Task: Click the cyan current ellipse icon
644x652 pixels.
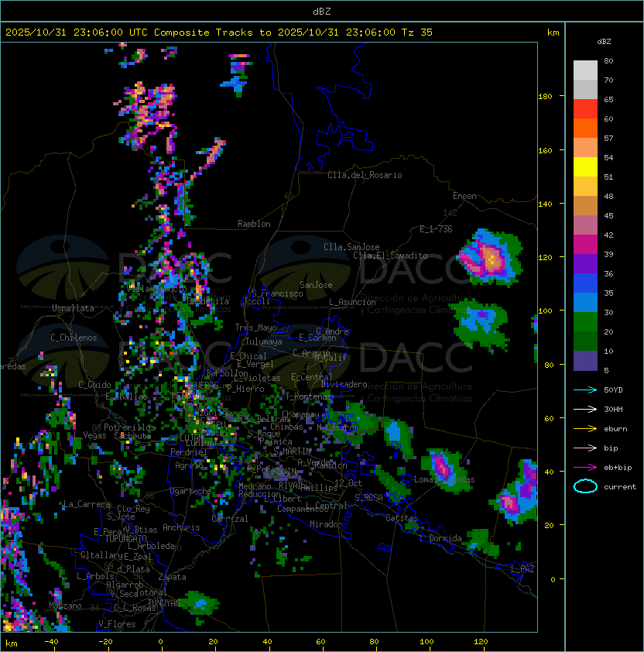Action: 585,486
